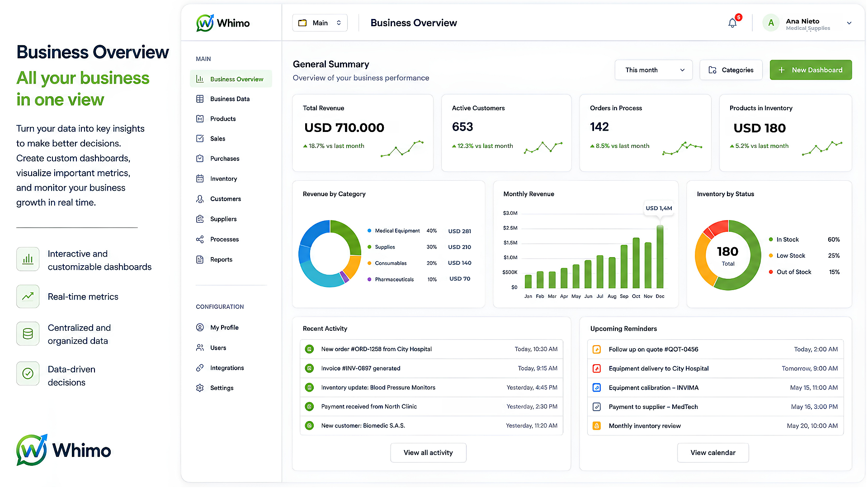Click the Inventory calendar icon
The image size is (868, 488).
(200, 178)
